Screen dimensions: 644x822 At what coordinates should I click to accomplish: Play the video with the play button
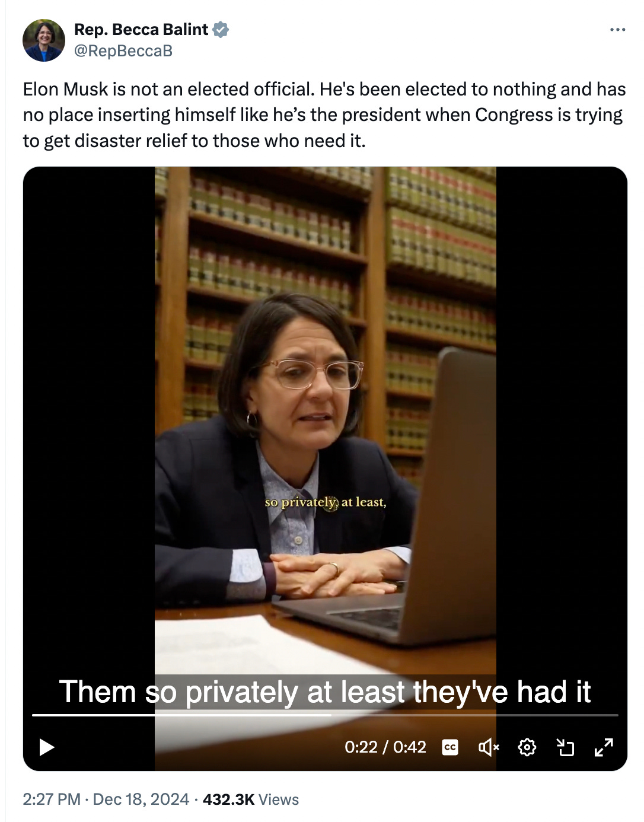point(47,747)
